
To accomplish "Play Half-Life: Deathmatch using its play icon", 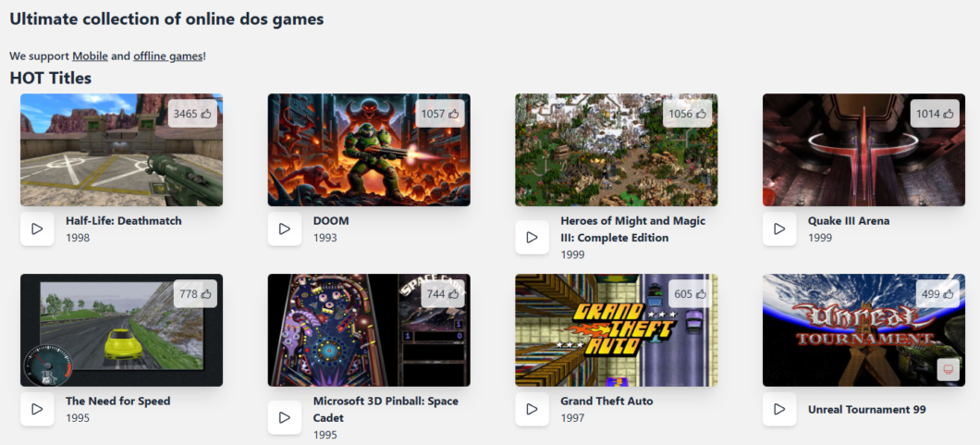I will [x=37, y=229].
